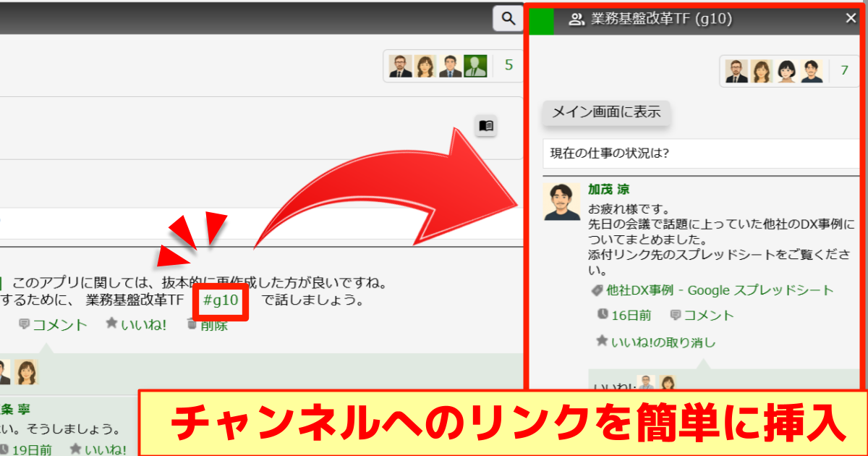Close the 業務基盤改革TF (g10) panel
868x456 pixels.
[x=851, y=19]
